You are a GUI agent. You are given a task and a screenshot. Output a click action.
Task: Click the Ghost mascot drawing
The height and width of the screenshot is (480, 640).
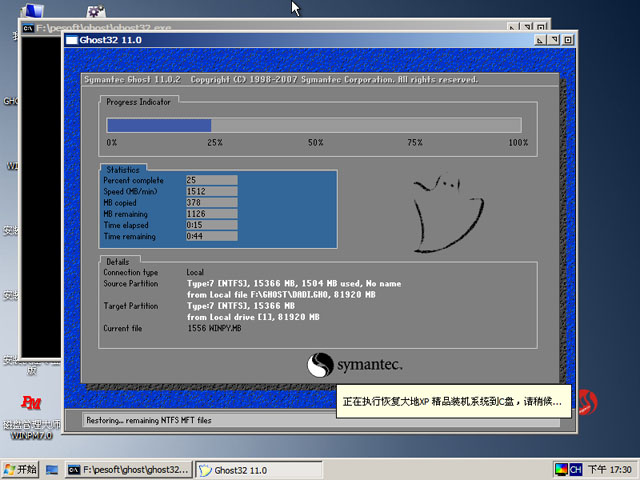pyautogui.click(x=448, y=214)
